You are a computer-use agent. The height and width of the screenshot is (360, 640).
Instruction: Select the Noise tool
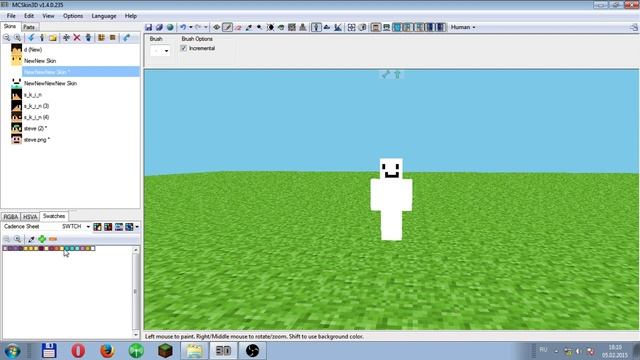[292, 27]
